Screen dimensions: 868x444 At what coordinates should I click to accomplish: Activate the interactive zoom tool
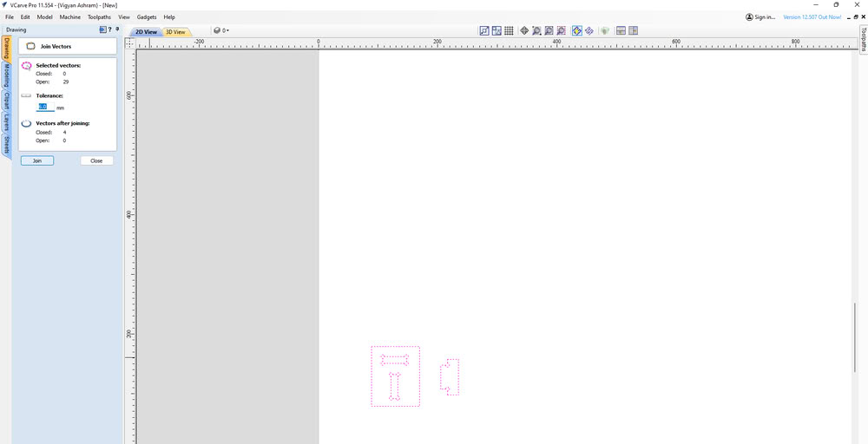click(x=536, y=31)
